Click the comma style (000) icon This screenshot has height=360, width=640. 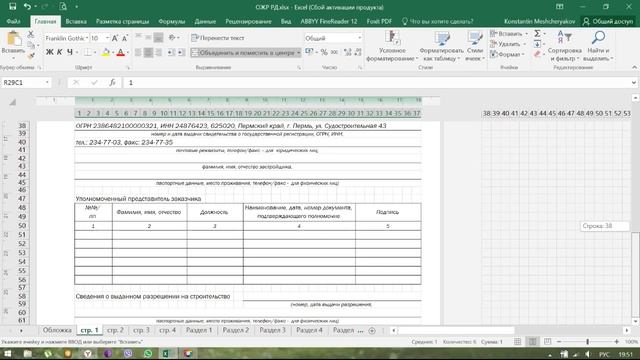point(334,52)
